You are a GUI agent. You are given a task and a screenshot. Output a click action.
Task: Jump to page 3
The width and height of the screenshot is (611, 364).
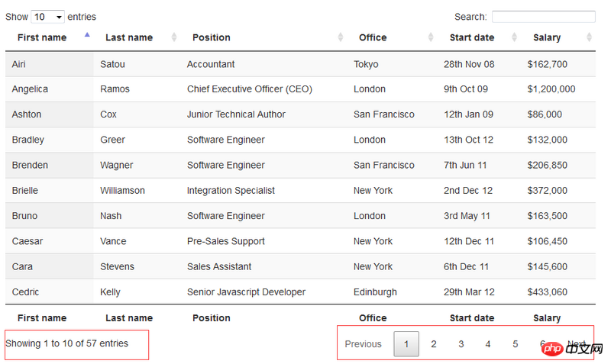[461, 344]
